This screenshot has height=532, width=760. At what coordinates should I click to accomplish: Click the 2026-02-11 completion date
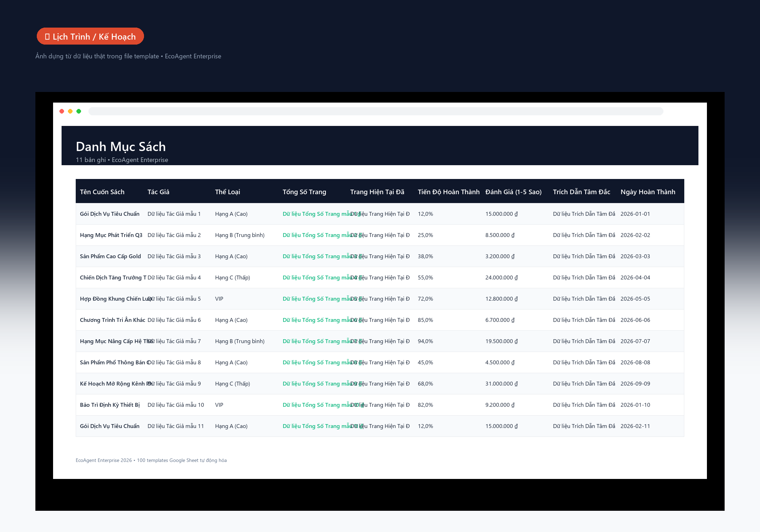635,426
